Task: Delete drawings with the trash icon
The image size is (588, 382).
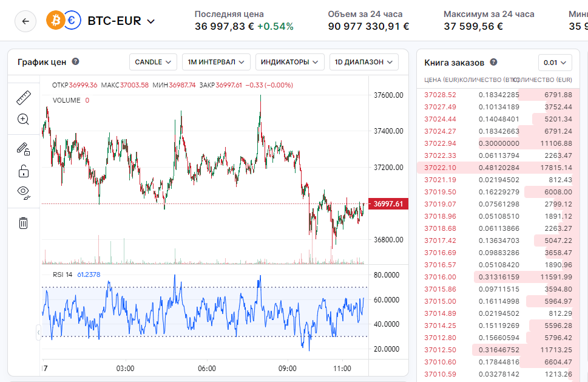Action: 23,223
